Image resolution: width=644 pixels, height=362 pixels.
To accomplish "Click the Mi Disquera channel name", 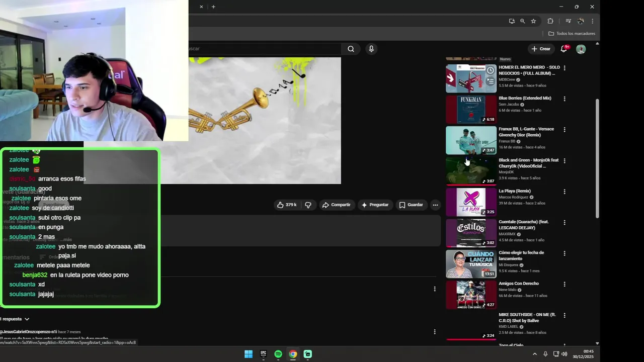I will click(x=508, y=265).
